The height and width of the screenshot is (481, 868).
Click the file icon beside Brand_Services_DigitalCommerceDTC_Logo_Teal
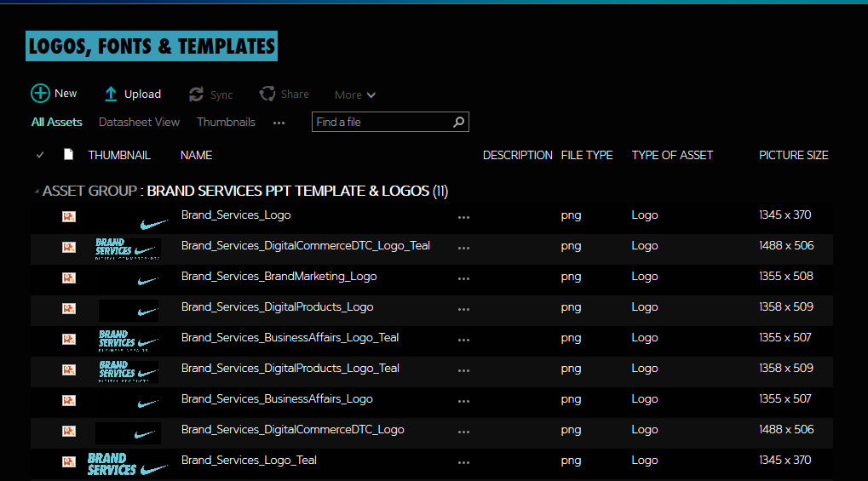[69, 247]
